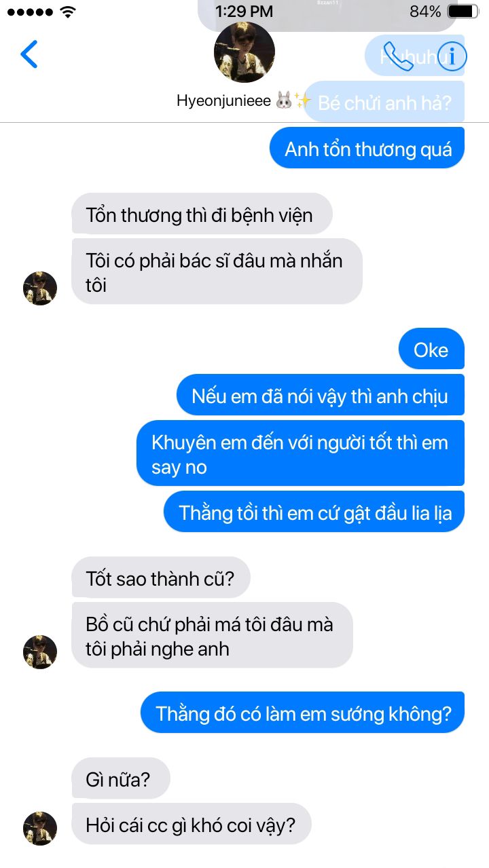Select the "Thằng tồi thì em cứ gật đầu" bubble
489x868 pixels.
pyautogui.click(x=314, y=512)
